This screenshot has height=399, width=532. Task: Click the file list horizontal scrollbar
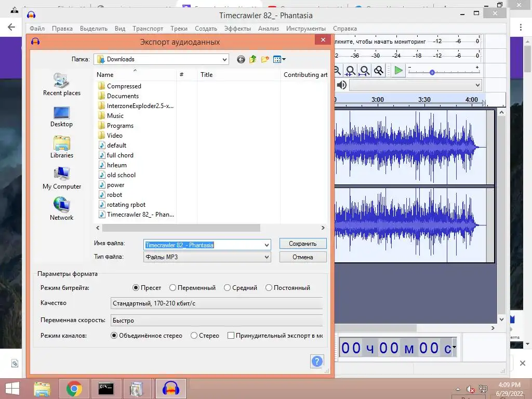click(x=181, y=228)
